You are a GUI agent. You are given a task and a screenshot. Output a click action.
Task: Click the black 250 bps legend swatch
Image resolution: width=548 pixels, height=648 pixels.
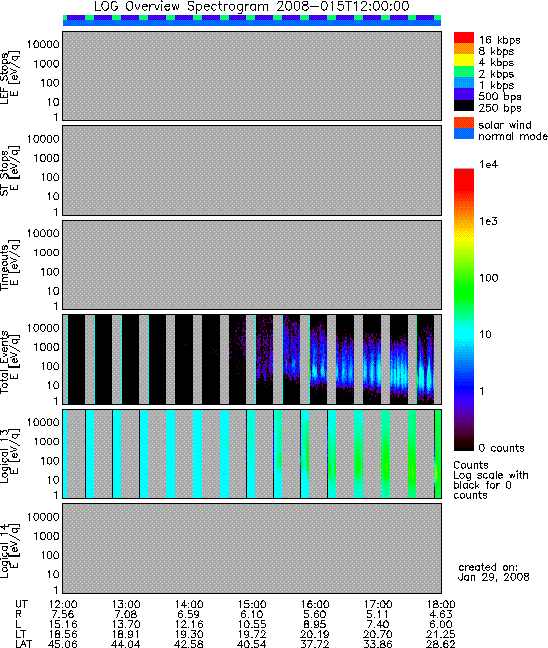click(464, 105)
